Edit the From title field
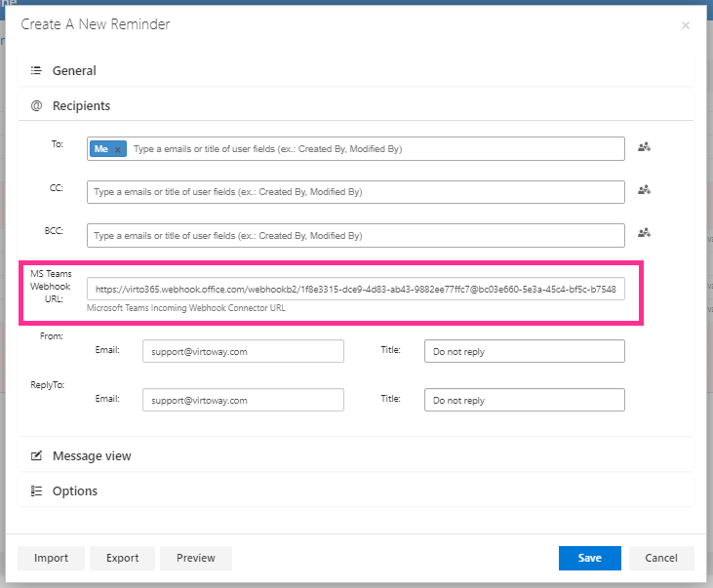This screenshot has height=588, width=713. (x=525, y=351)
